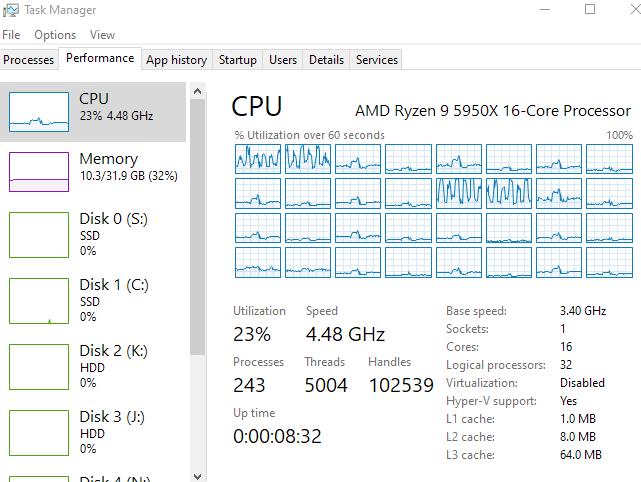
Task: Click the Task Manager app icon in title bar
Action: 11,10
